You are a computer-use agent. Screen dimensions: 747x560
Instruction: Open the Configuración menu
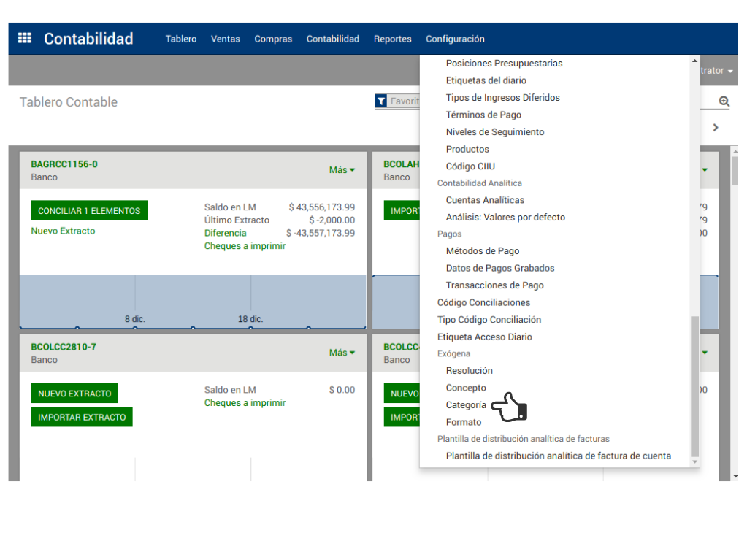pyautogui.click(x=455, y=39)
